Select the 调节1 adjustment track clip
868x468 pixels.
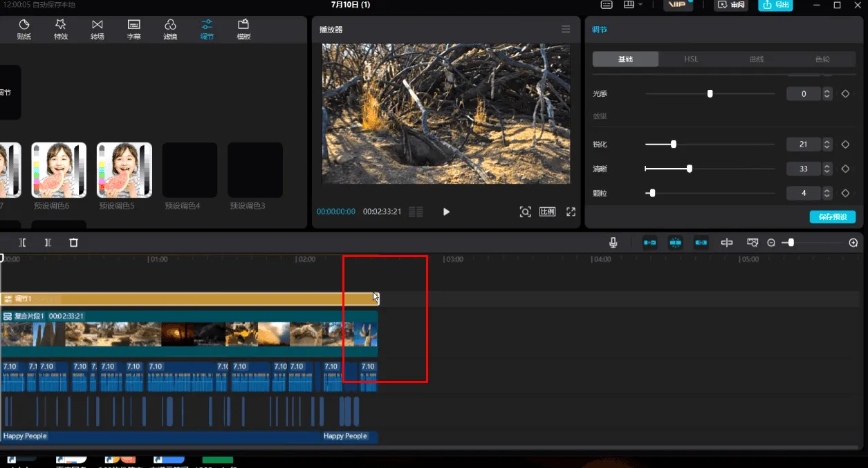[190, 299]
